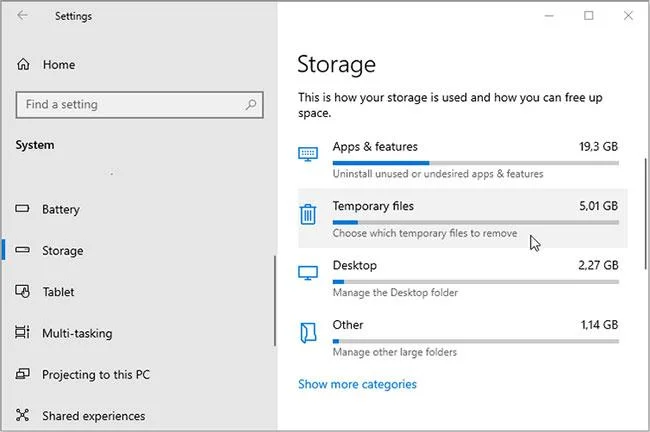Image resolution: width=650 pixels, height=432 pixels.
Task: Click the sidebar navigation scrollbar
Action: click(274, 301)
